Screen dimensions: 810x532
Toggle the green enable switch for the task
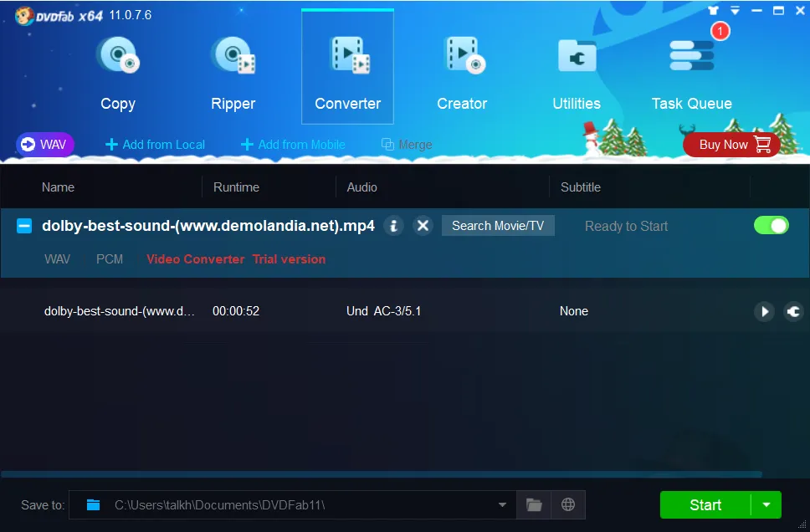(772, 226)
